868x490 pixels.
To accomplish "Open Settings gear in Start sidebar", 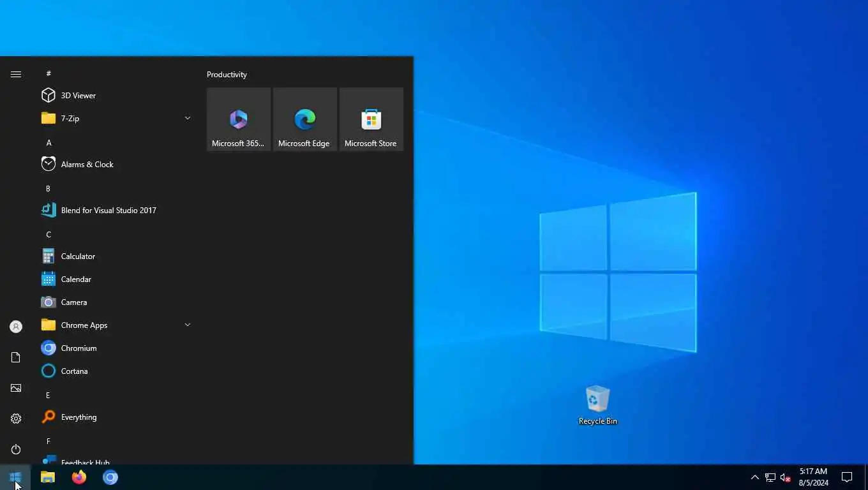I will 16,419.
